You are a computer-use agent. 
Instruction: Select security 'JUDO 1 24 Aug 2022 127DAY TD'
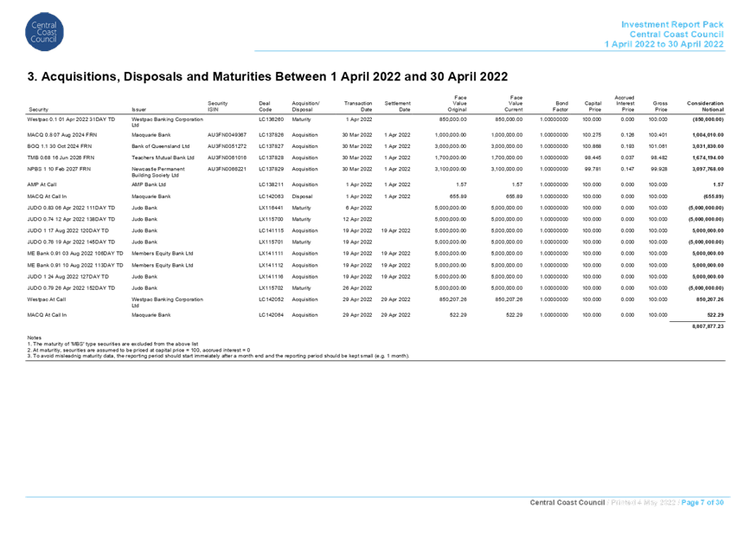(68, 277)
